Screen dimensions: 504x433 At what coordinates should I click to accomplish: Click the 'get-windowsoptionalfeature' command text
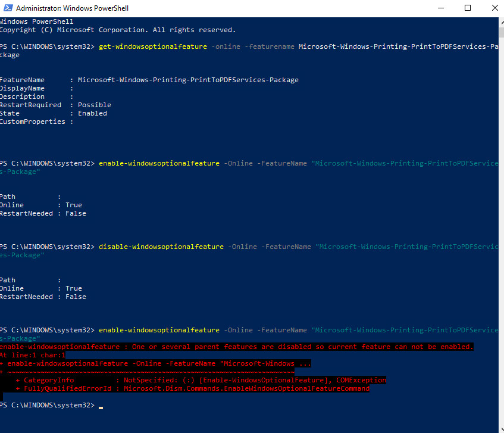click(153, 46)
